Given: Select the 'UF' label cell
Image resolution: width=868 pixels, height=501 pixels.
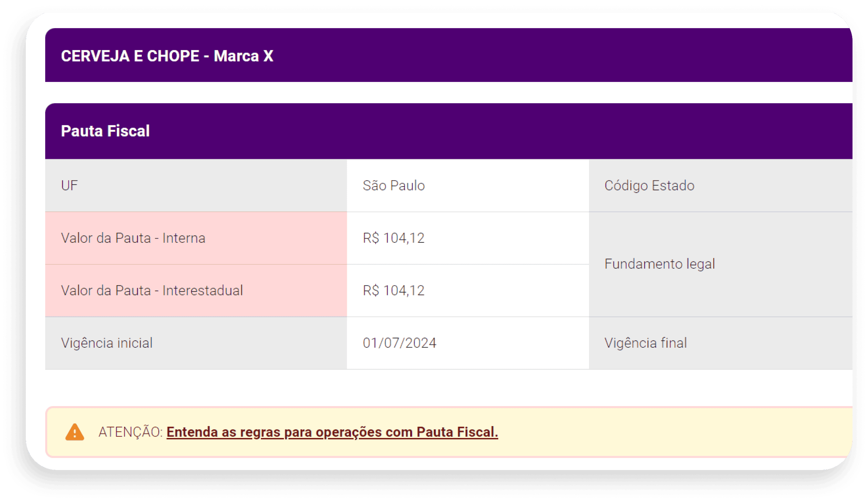Looking at the screenshot, I should (196, 186).
